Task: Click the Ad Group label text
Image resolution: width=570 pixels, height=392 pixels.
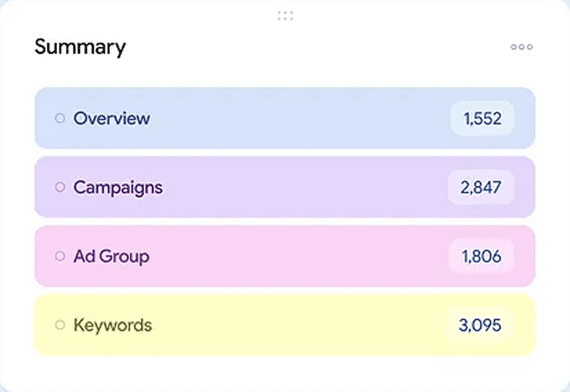Action: click(111, 256)
